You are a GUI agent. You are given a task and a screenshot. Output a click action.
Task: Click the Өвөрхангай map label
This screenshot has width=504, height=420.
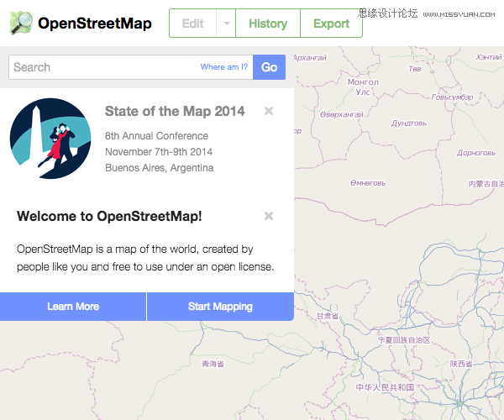pyautogui.click(x=341, y=114)
